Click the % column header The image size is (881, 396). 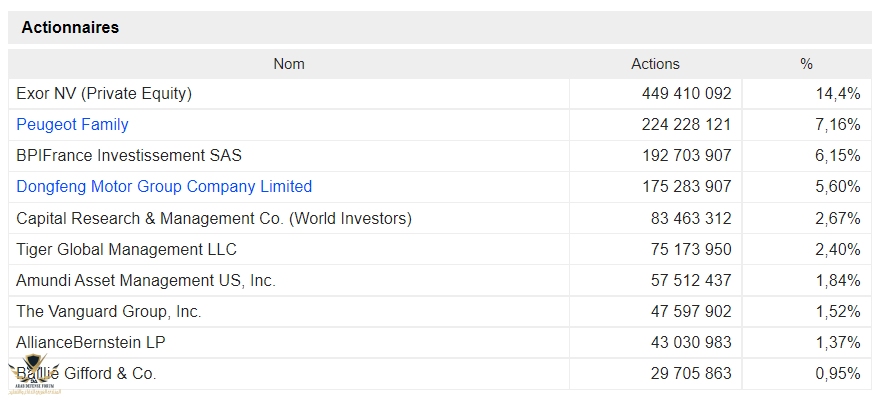(x=806, y=64)
